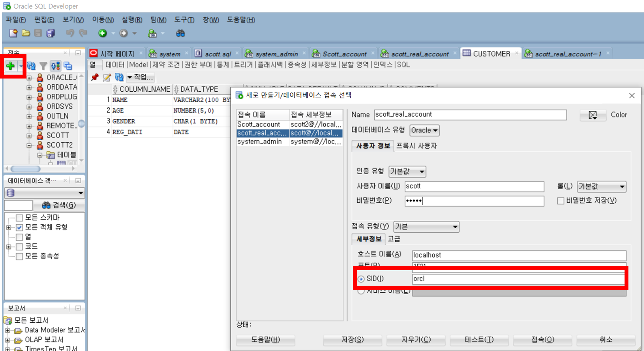
Task: Check the 코드 checkbox
Action: [19, 247]
